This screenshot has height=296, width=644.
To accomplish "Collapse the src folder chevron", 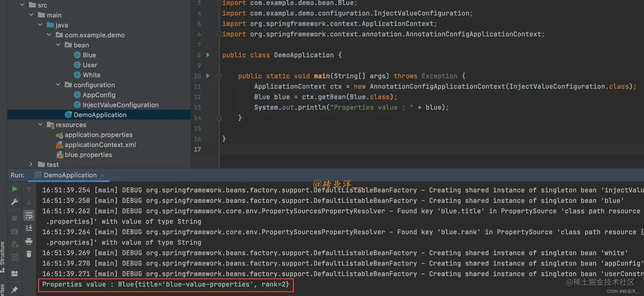I will click(x=23, y=5).
